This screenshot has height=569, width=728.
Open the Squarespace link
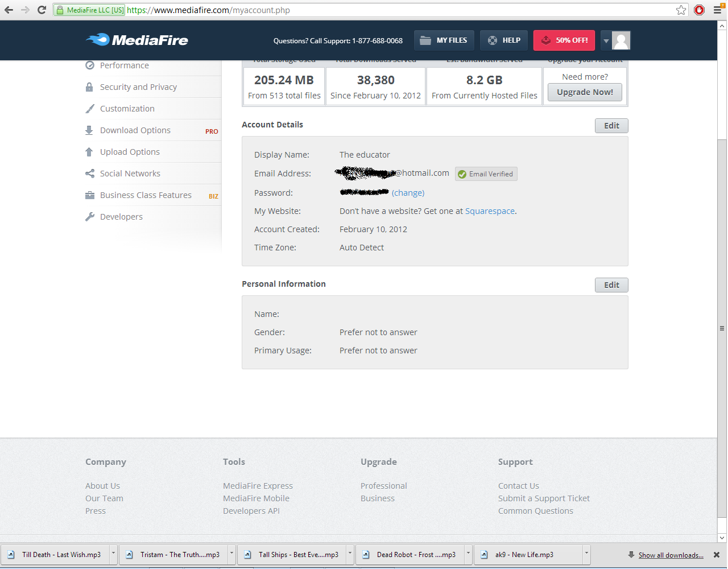[490, 211]
